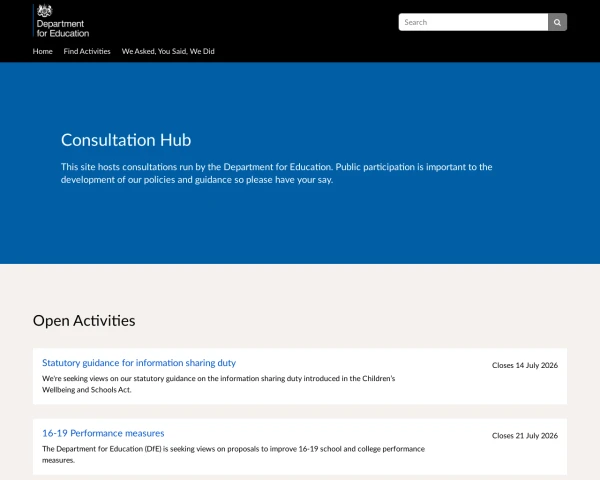Click the magnifying glass search button

(x=557, y=22)
